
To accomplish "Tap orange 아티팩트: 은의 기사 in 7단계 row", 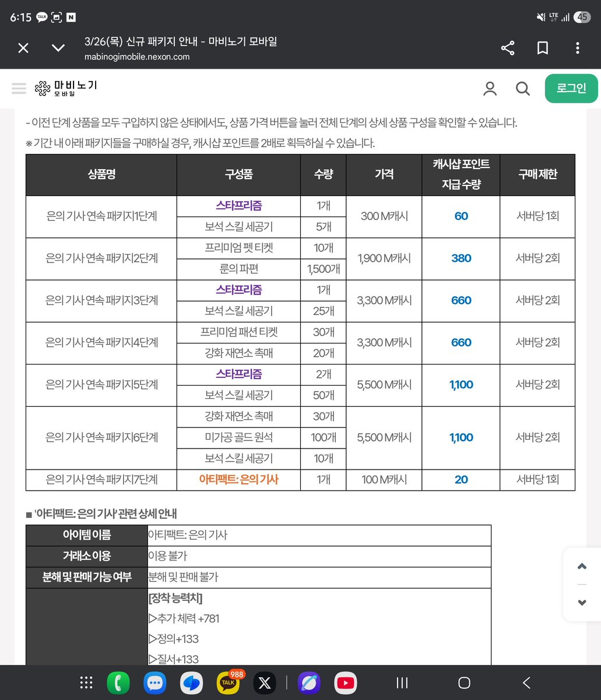I will [x=238, y=480].
